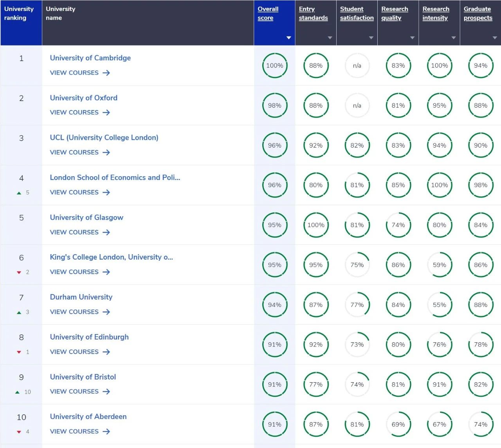Select the Research intensity column header
The image size is (501, 448).
click(436, 13)
